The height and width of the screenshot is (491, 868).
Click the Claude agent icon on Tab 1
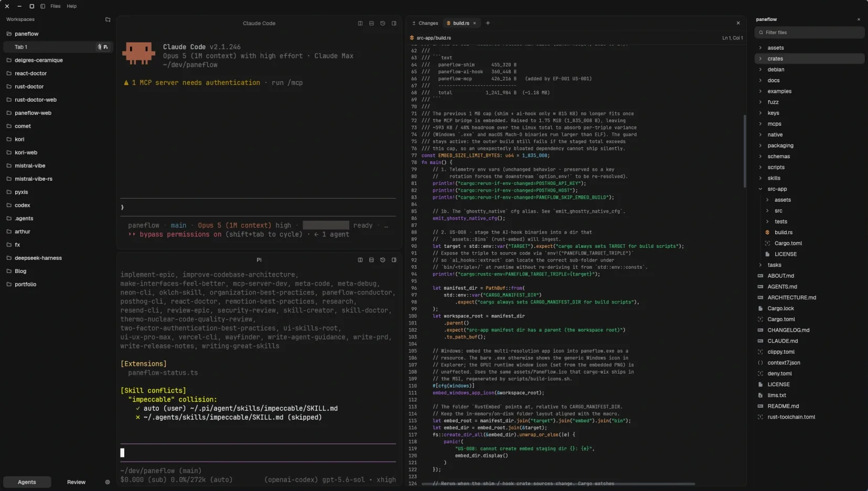click(x=99, y=47)
